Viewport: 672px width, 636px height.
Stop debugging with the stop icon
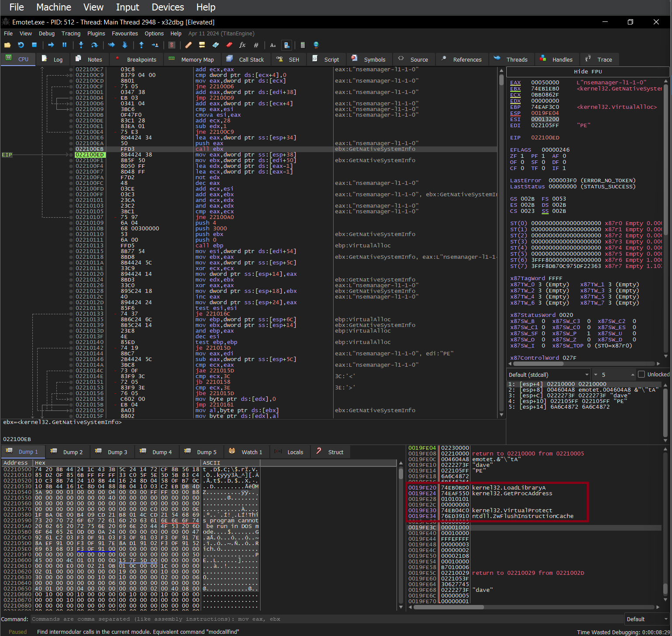pyautogui.click(x=34, y=45)
